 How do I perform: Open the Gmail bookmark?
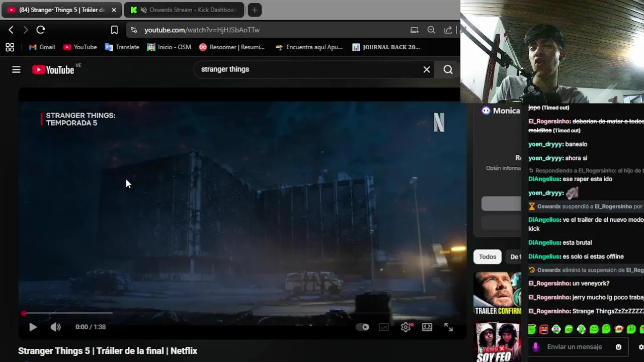42,47
